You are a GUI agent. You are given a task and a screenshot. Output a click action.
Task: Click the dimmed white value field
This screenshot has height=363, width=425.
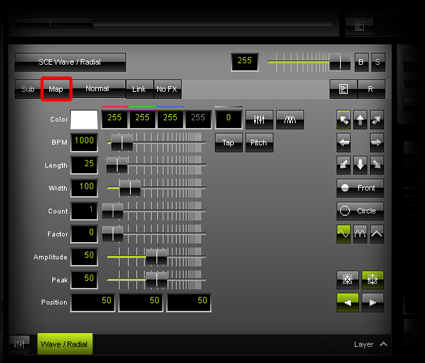198,120
